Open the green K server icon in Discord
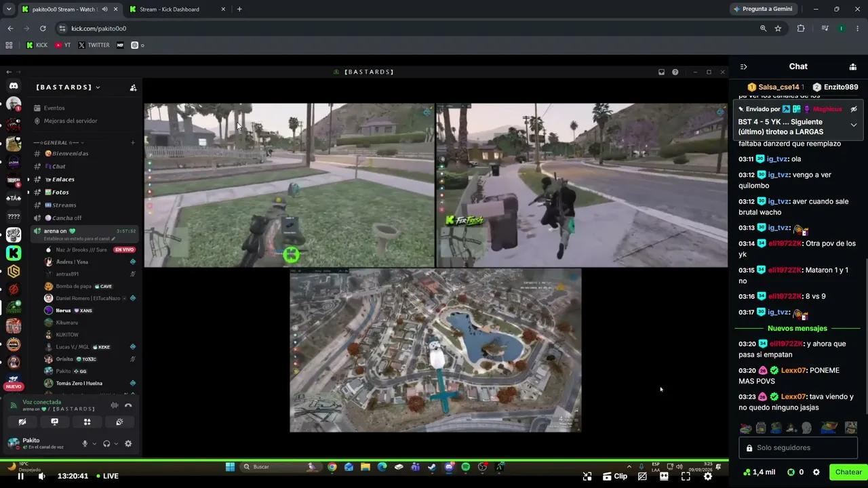 14,253
